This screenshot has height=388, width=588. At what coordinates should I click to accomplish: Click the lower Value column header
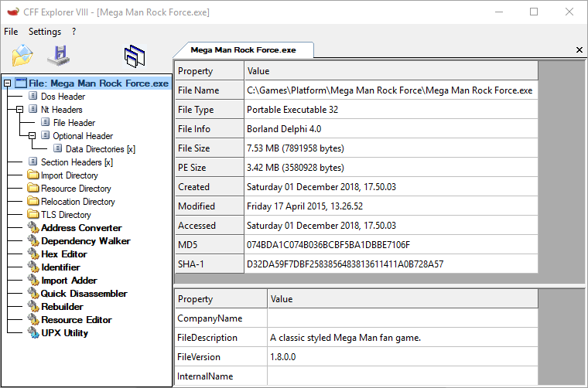point(403,299)
